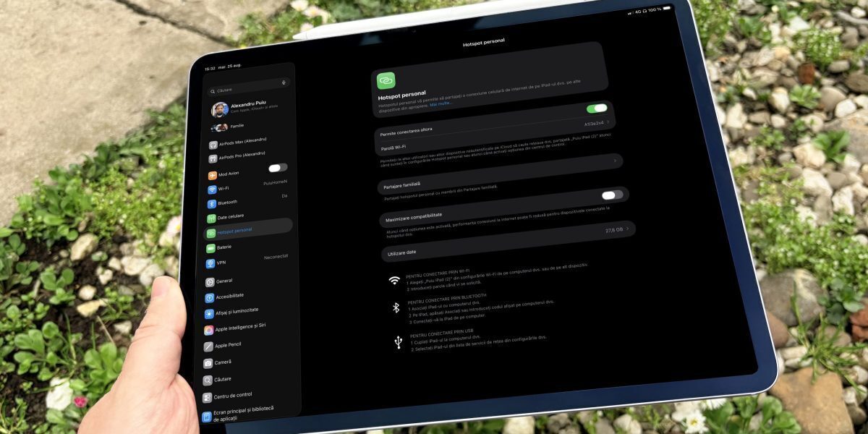Open the Apple Pencil icon
868x434 pixels.
tap(208, 346)
